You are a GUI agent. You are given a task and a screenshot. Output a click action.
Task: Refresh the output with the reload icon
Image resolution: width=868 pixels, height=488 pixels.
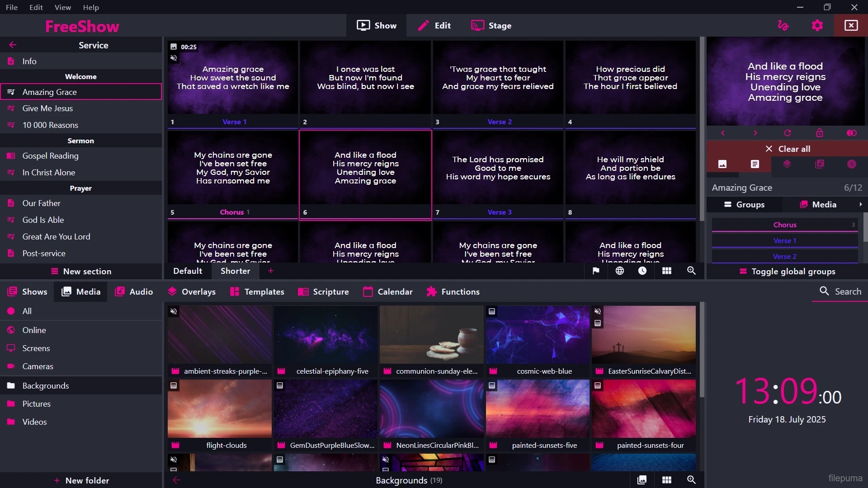pos(788,133)
